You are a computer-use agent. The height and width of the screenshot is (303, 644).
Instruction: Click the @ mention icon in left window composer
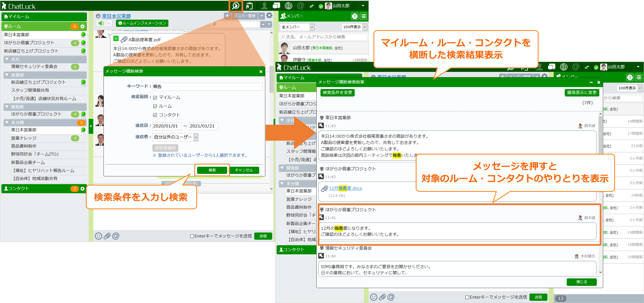[116, 236]
